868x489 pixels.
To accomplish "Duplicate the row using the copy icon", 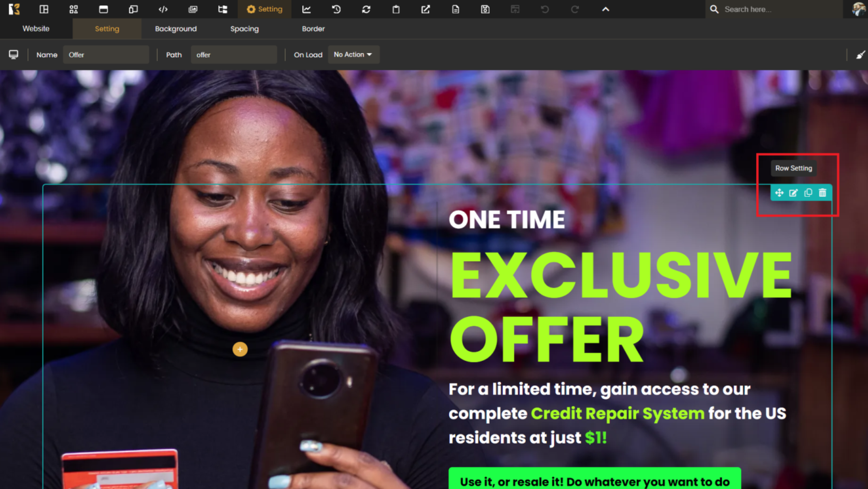I will tap(808, 193).
